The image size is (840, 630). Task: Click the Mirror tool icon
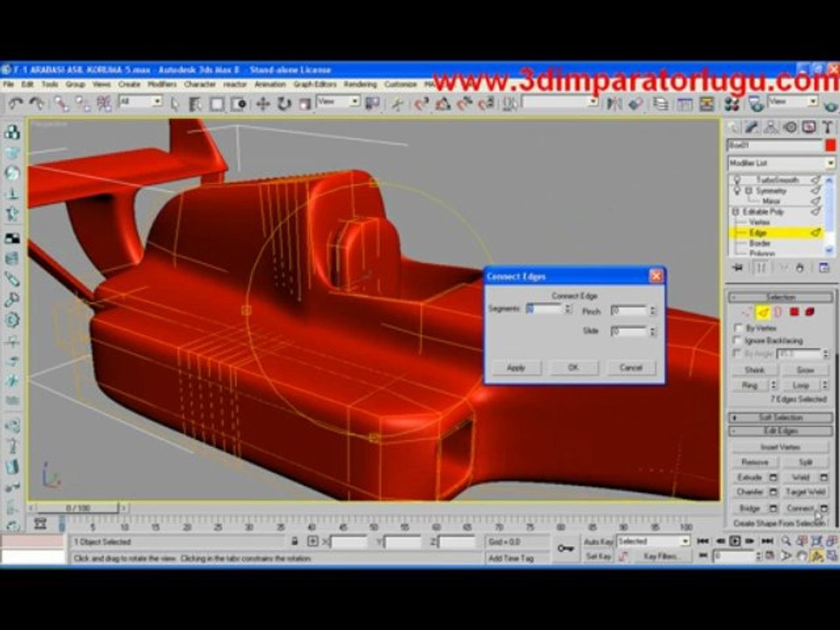614,103
